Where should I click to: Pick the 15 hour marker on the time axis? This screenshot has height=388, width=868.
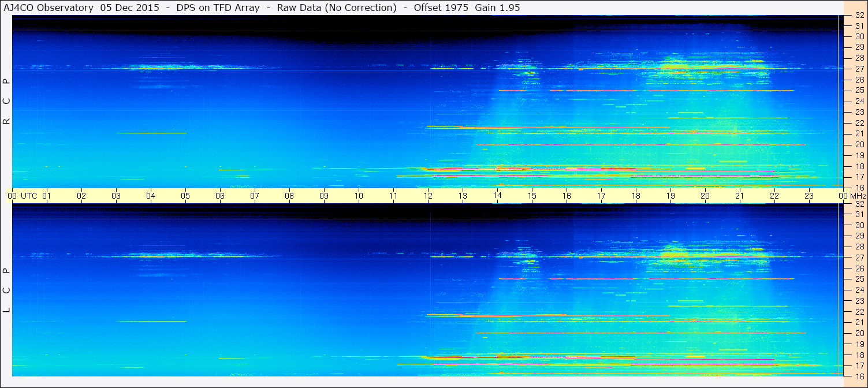(x=532, y=196)
